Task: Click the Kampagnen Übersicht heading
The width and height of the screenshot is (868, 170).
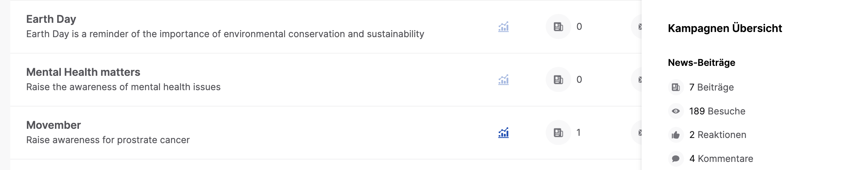Action: pos(725,28)
